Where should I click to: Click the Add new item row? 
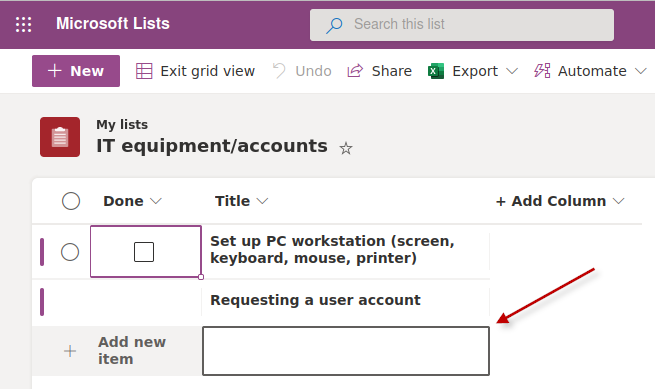pos(117,351)
